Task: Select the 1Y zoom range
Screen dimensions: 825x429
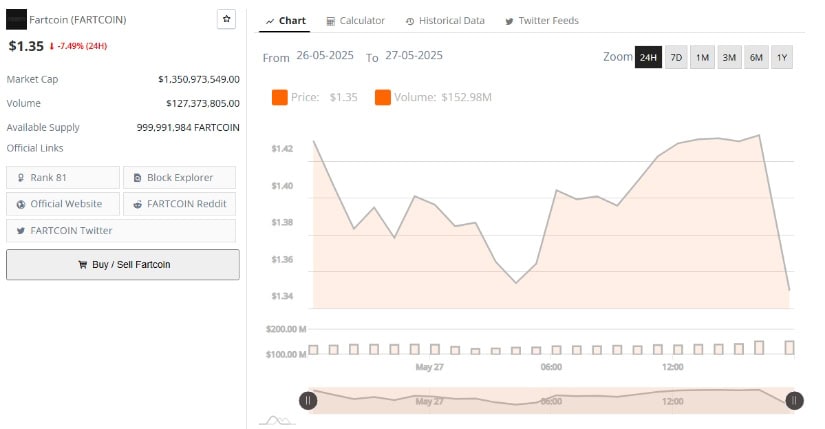Action: [x=782, y=57]
